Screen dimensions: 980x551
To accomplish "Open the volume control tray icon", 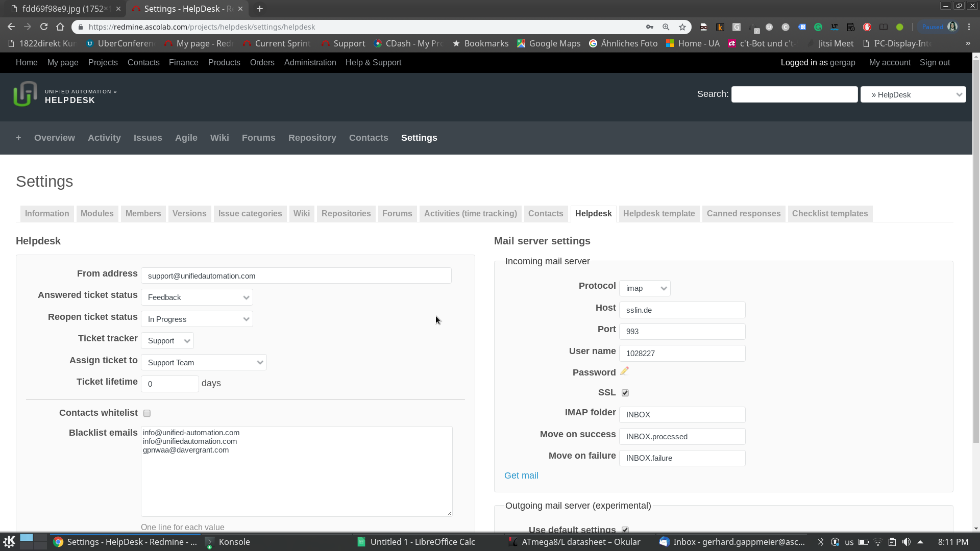I will pyautogui.click(x=906, y=542).
